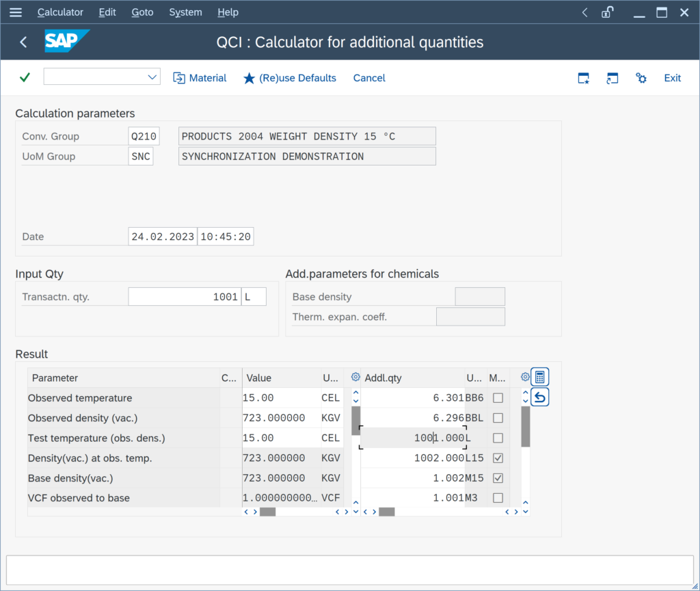Click the (Re)use Defaults star icon
The height and width of the screenshot is (591, 700).
(x=249, y=78)
